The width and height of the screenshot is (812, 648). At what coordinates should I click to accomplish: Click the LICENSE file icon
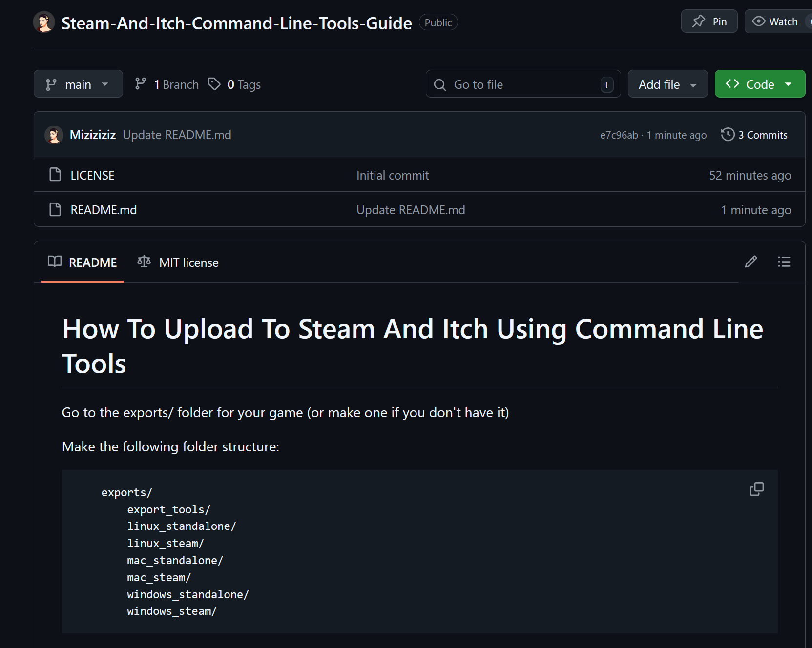[55, 175]
